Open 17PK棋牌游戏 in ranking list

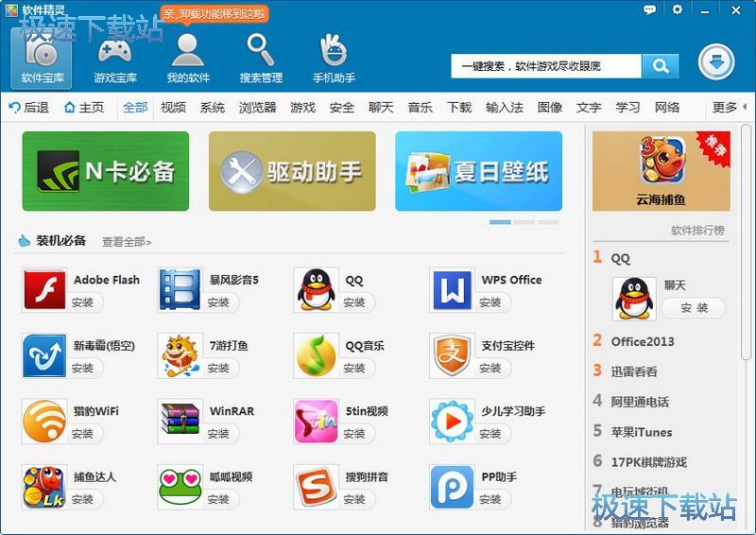[x=649, y=462]
